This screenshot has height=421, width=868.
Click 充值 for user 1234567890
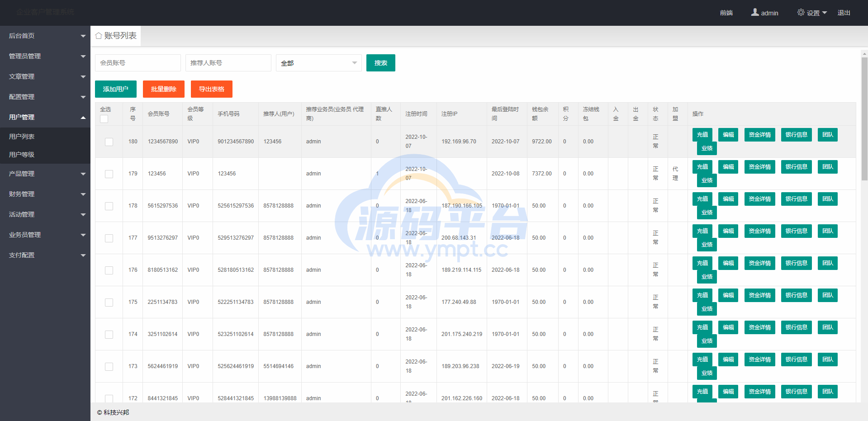(702, 135)
